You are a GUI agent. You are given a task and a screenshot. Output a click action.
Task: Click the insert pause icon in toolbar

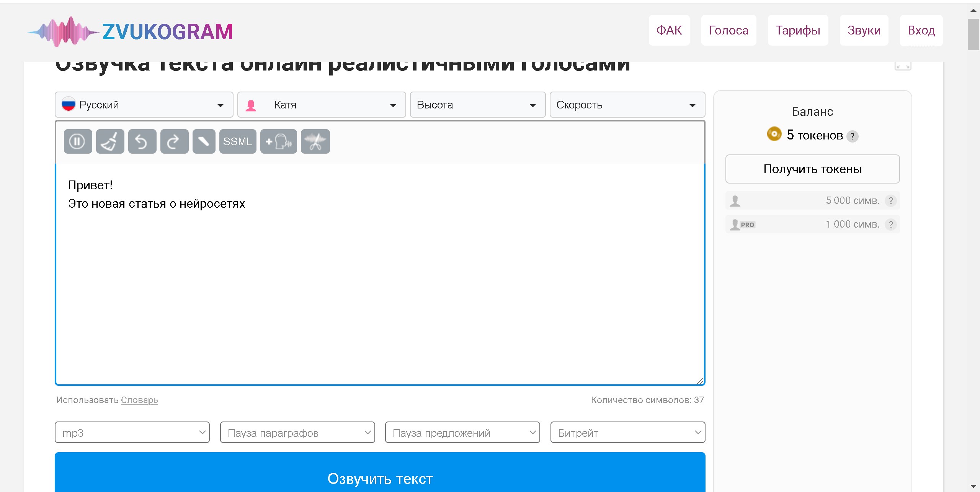[x=78, y=141]
